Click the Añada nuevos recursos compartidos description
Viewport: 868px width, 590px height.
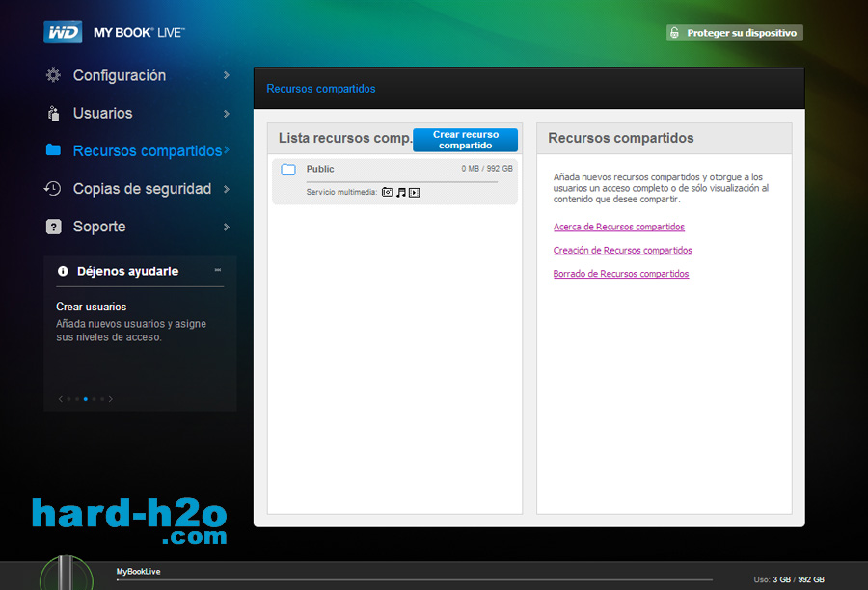pyautogui.click(x=661, y=188)
